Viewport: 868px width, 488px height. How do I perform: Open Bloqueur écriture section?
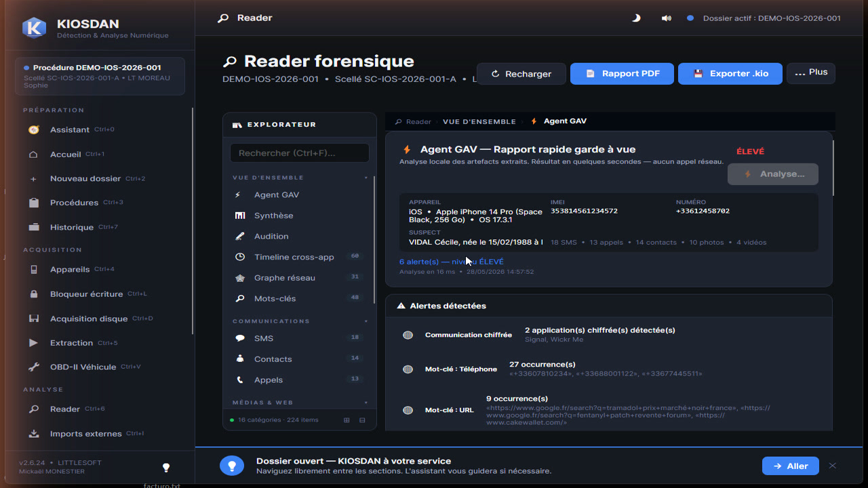(99, 294)
